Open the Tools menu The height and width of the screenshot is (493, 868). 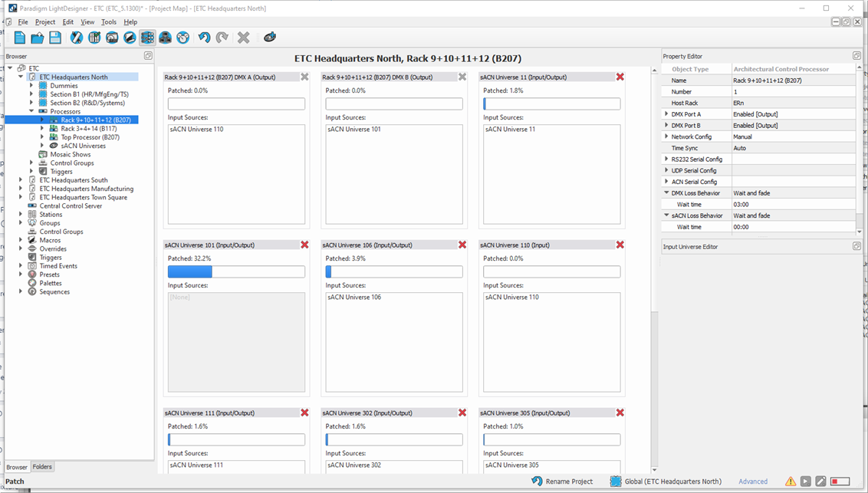(109, 22)
